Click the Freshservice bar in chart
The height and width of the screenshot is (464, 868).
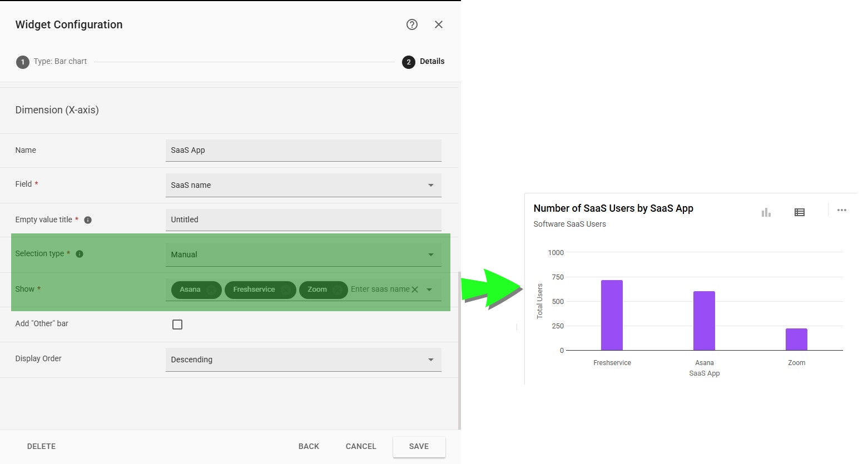pyautogui.click(x=612, y=315)
